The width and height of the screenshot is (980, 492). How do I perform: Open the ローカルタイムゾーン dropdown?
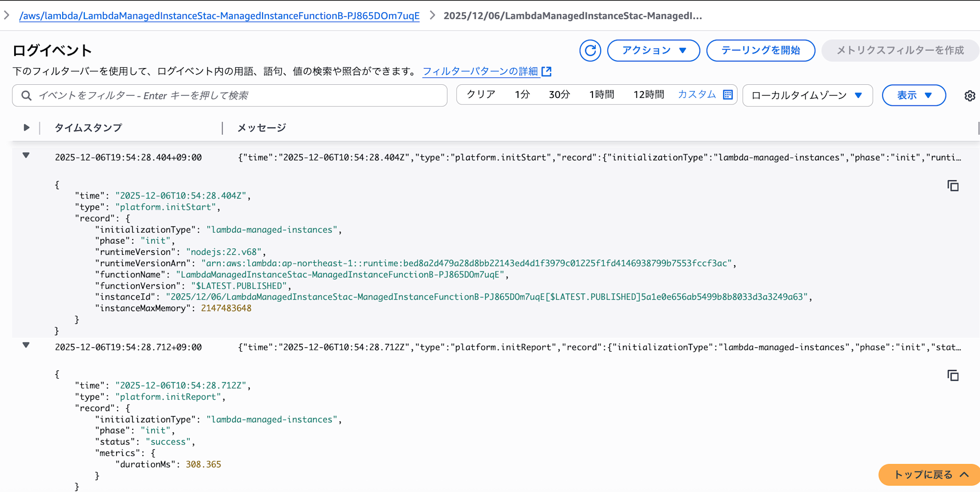pyautogui.click(x=808, y=96)
